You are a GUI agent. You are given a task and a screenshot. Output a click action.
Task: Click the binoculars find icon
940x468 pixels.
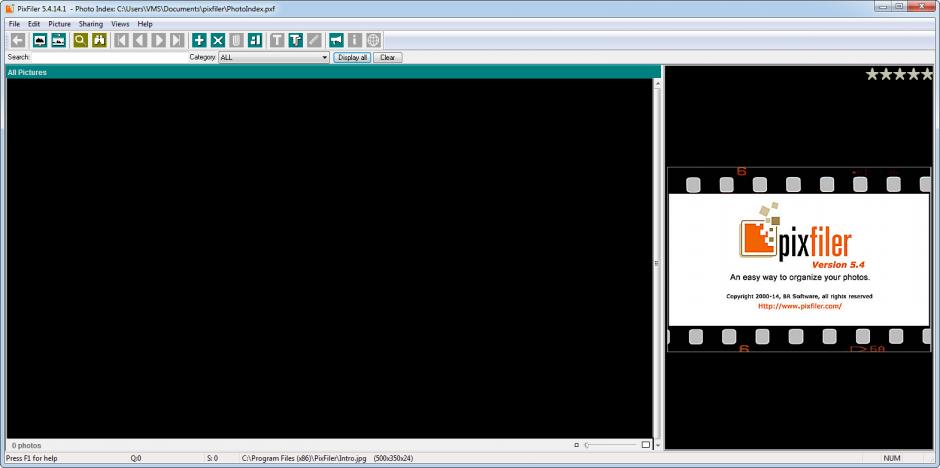[x=100, y=40]
